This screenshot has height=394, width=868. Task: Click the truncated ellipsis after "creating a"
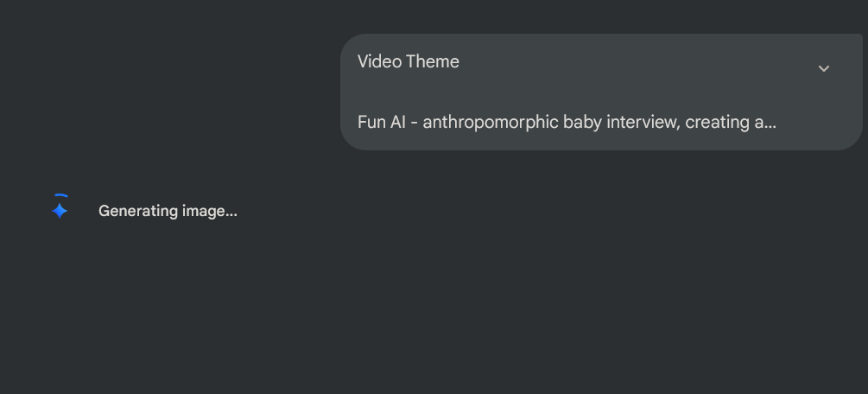770,122
